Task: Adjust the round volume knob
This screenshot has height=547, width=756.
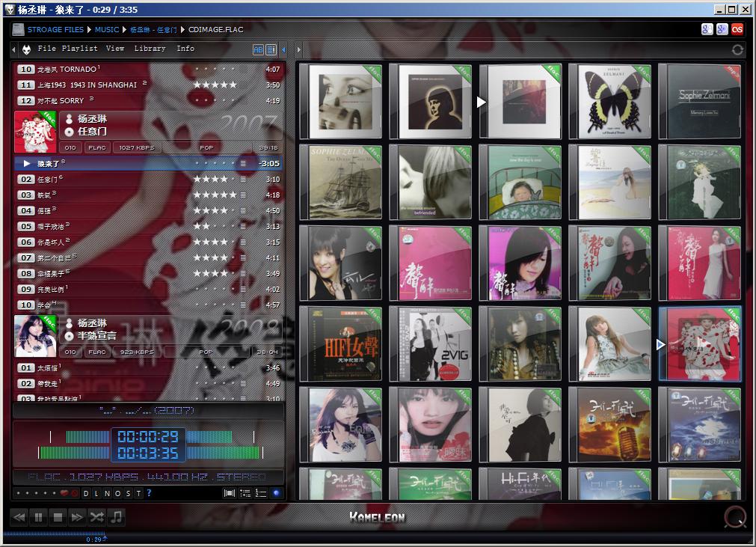Action: [735, 517]
